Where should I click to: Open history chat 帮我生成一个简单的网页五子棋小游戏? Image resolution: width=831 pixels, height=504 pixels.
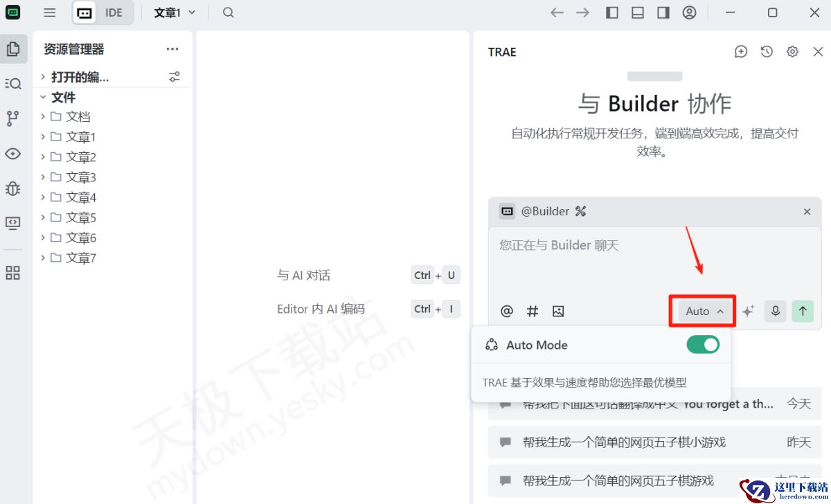point(654,442)
